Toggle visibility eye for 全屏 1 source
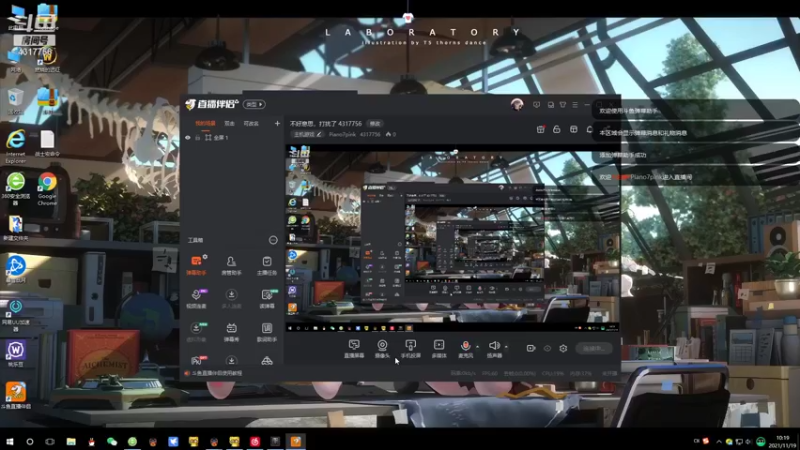800x450 pixels. pos(188,138)
